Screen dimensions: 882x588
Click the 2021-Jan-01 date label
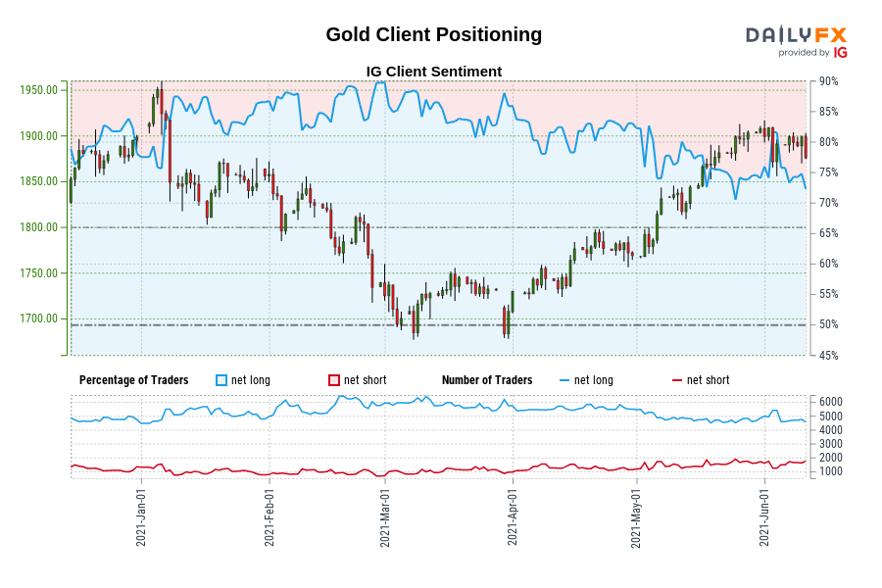[141, 517]
